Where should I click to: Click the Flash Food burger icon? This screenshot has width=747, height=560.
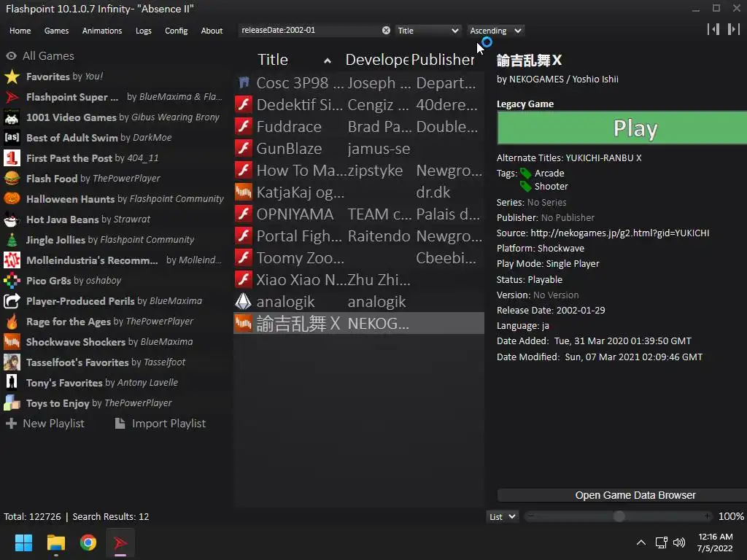click(x=12, y=179)
